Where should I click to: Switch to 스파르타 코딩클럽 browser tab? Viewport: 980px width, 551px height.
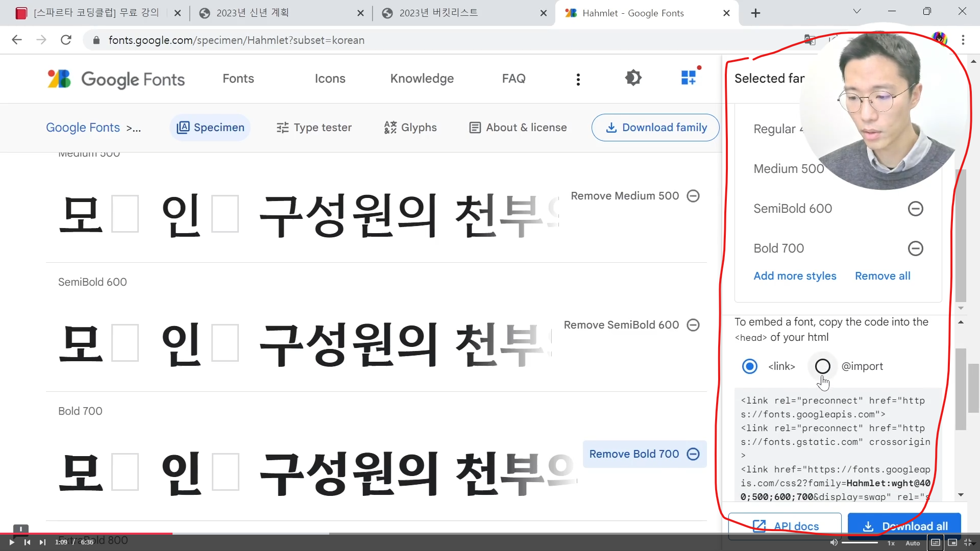(96, 13)
